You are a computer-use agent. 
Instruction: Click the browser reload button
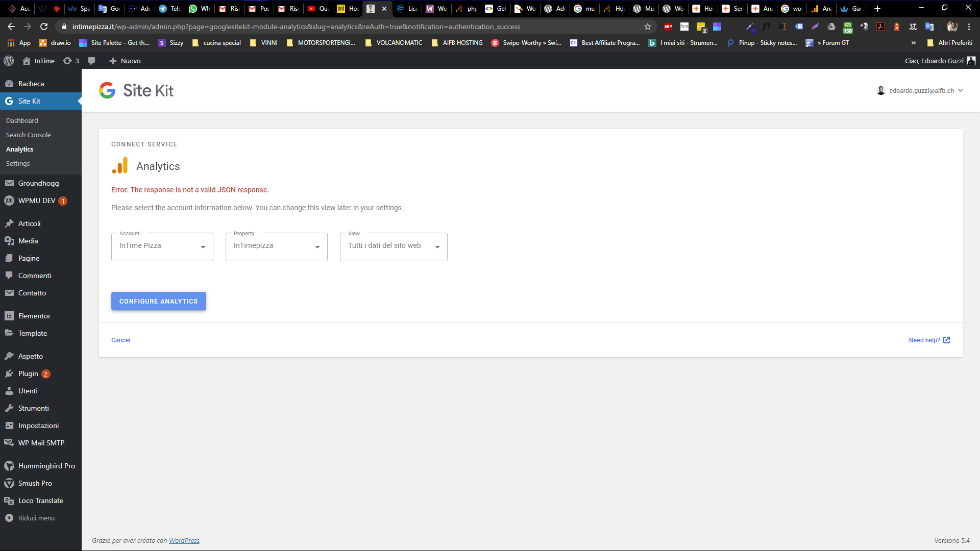(x=44, y=27)
